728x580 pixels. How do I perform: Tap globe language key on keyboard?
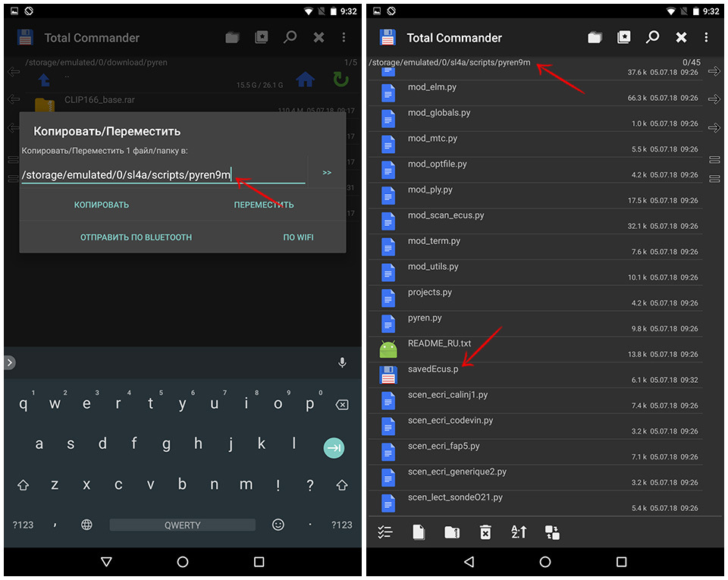(x=86, y=525)
